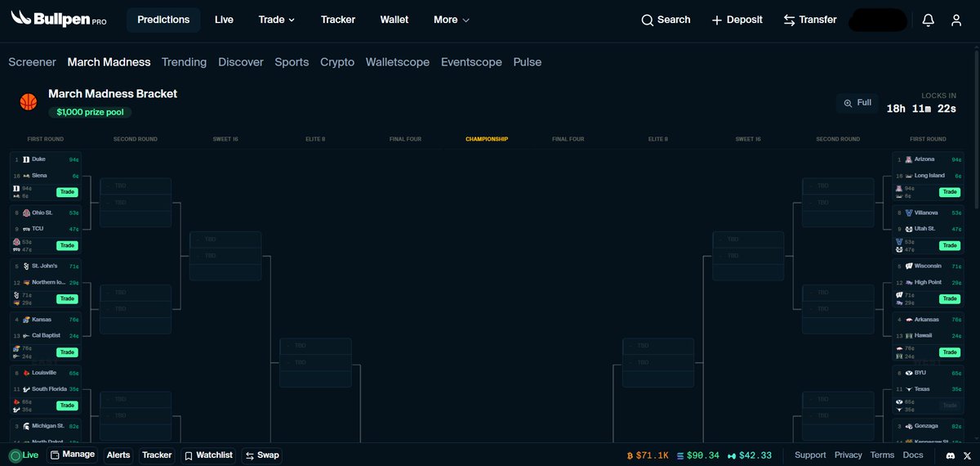Trade the Louisville vs South Florida matchup
Screen dimensions: 980x466
[x=67, y=406]
